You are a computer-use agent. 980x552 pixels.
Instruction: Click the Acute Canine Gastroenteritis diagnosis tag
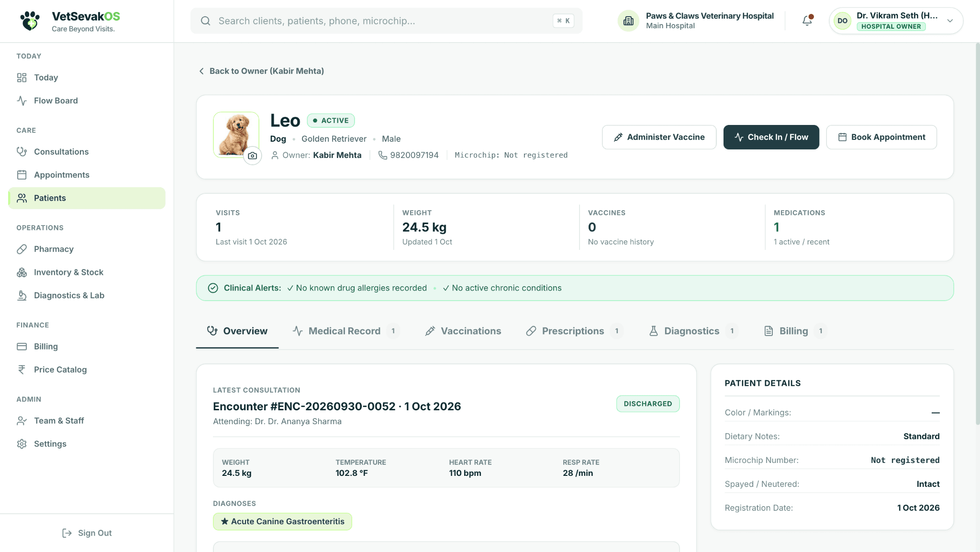tap(282, 521)
